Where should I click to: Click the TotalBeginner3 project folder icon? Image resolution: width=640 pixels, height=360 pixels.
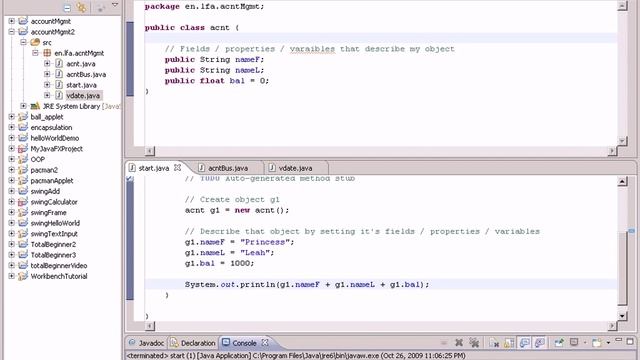click(x=23, y=255)
